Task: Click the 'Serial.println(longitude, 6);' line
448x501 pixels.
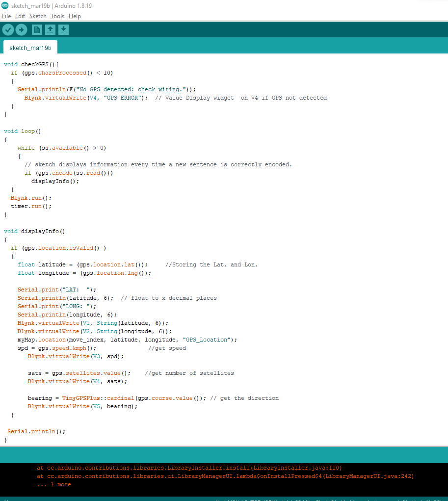Action: tap(67, 315)
